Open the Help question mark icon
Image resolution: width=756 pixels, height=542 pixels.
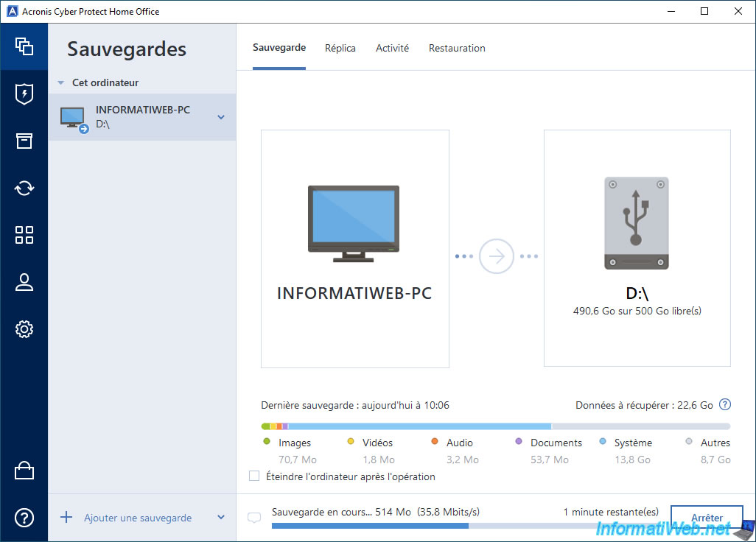click(24, 518)
